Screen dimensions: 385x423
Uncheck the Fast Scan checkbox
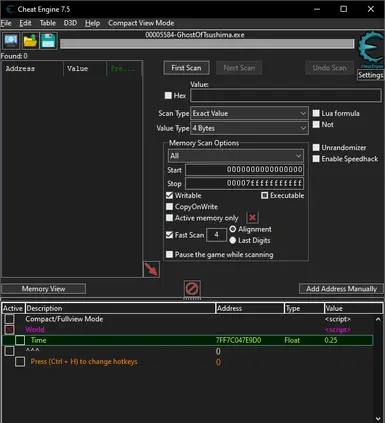tap(169, 235)
